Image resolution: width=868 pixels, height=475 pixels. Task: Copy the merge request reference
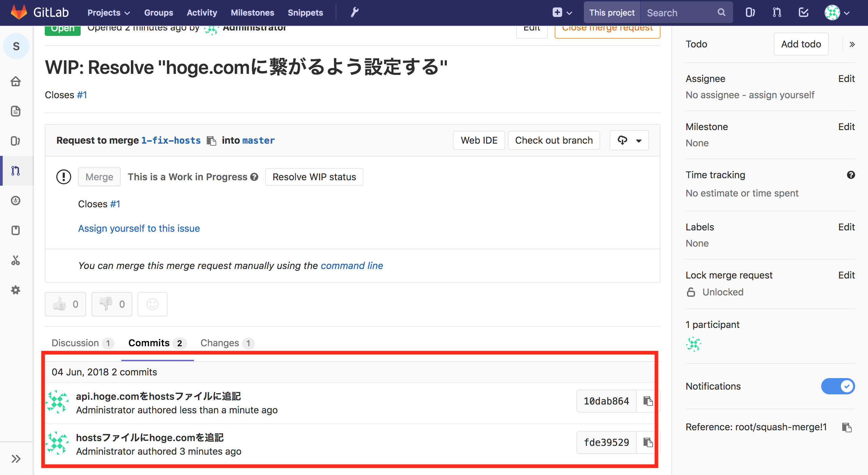847,427
